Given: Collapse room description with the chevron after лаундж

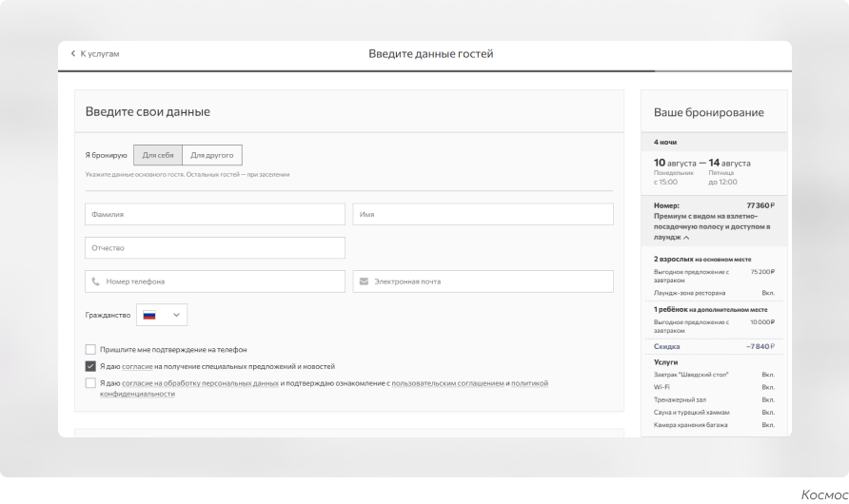Looking at the screenshot, I should [686, 238].
